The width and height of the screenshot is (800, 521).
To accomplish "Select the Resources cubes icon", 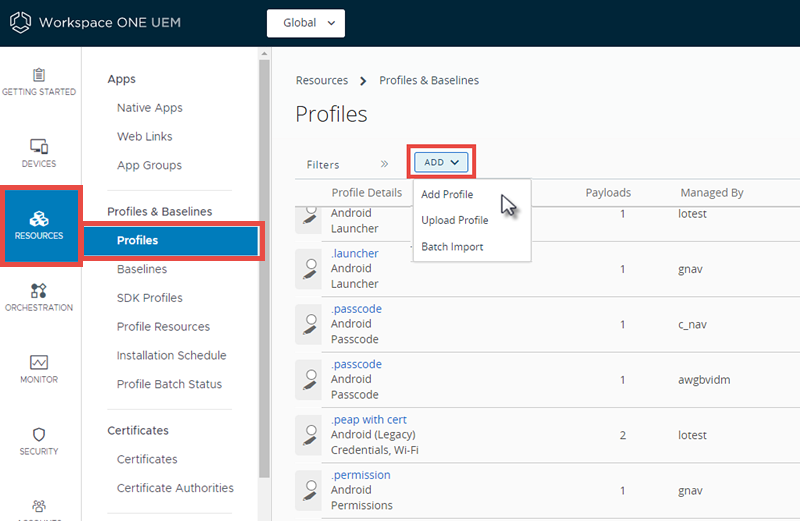I will click(39, 218).
